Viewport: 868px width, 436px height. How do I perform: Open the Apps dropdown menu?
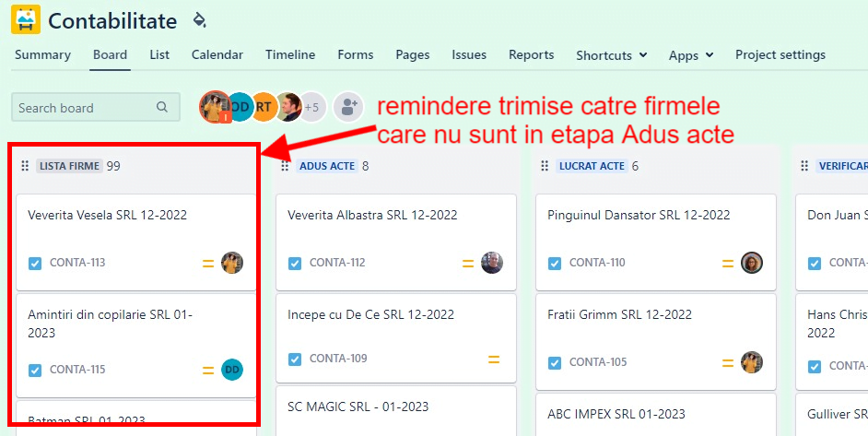(x=691, y=55)
